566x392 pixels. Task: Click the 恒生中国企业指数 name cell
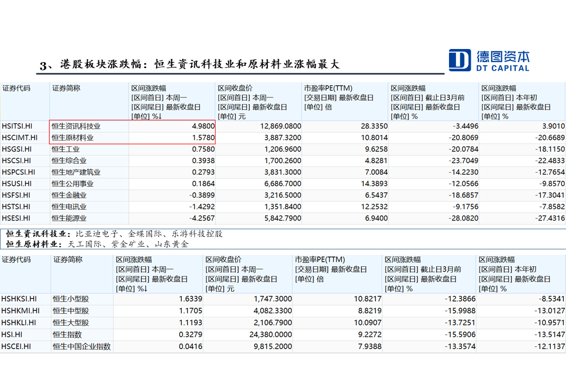coord(82,347)
